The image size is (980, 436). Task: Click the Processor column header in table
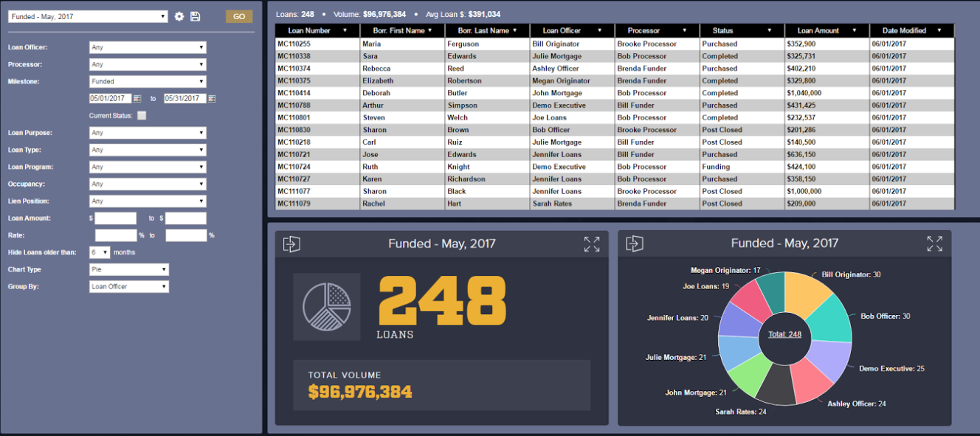tap(658, 30)
